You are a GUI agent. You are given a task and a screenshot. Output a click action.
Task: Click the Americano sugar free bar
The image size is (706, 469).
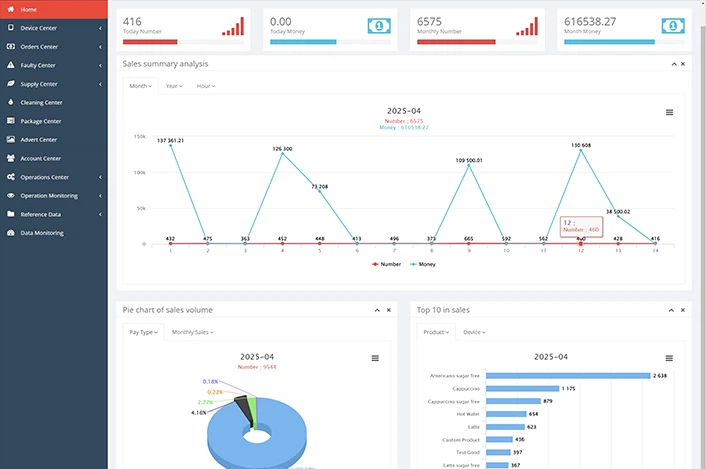pyautogui.click(x=567, y=376)
